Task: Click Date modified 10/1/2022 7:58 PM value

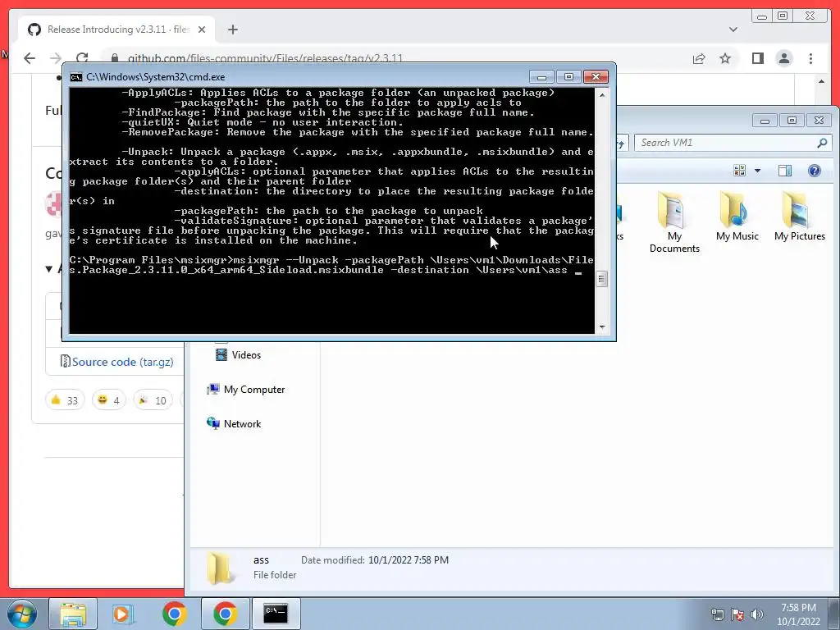Action: (x=409, y=559)
